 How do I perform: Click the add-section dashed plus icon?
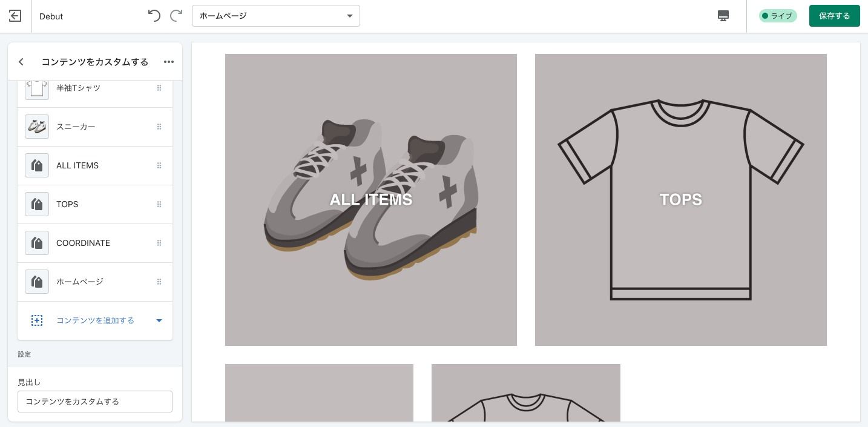37,320
